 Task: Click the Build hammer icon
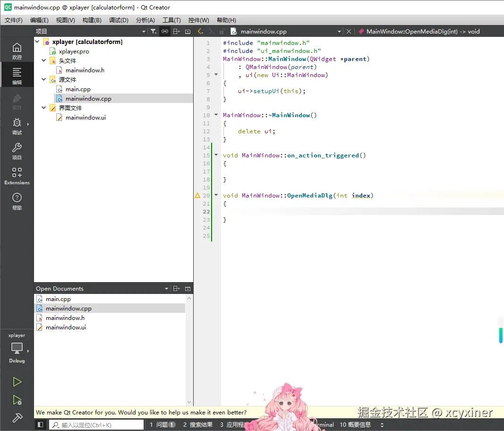pyautogui.click(x=17, y=418)
